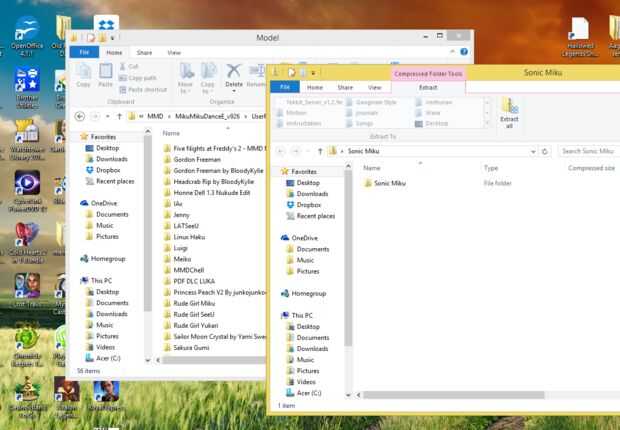Select Jenny folder

(x=177, y=215)
